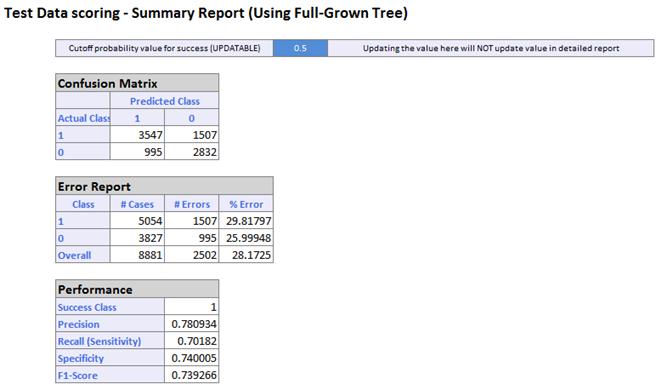Screen dimensions: 662x390
Task: Select Confusion Matrix actual class '0' row label
Action: coord(83,152)
